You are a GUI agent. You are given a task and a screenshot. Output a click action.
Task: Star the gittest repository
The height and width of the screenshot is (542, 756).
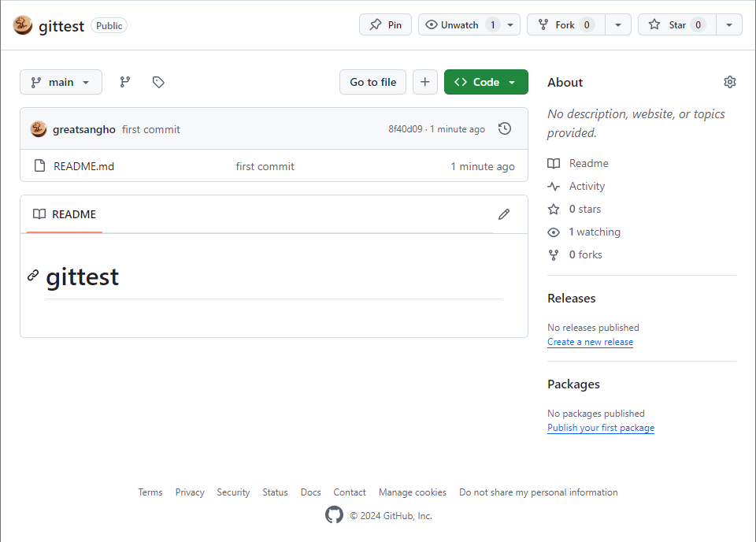(x=677, y=24)
